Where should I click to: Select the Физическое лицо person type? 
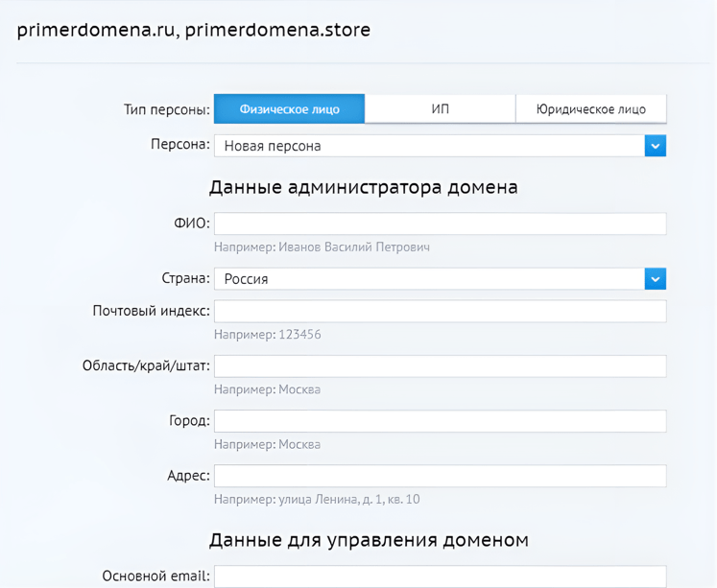point(290,109)
